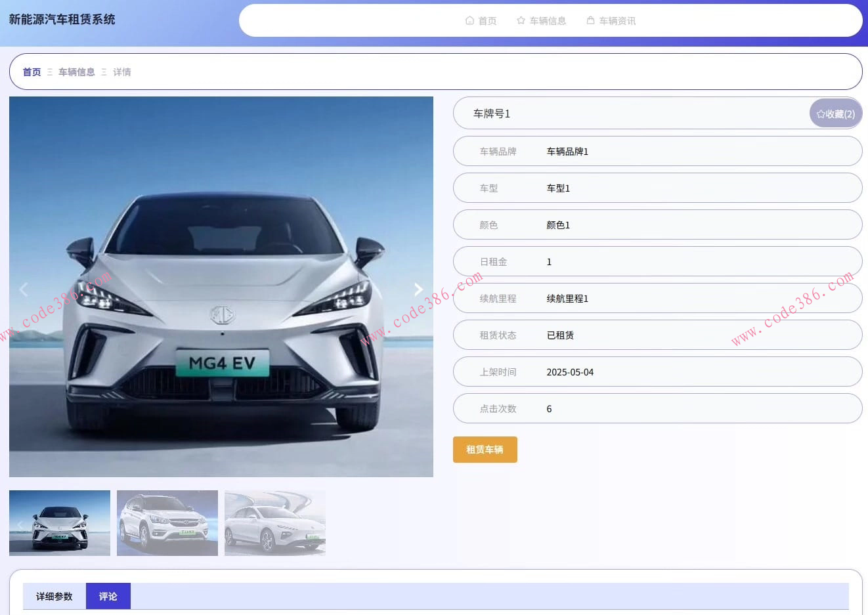Open the 车辆信息 breadcrumb link
Image resolution: width=868 pixels, height=615 pixels.
pyautogui.click(x=77, y=72)
